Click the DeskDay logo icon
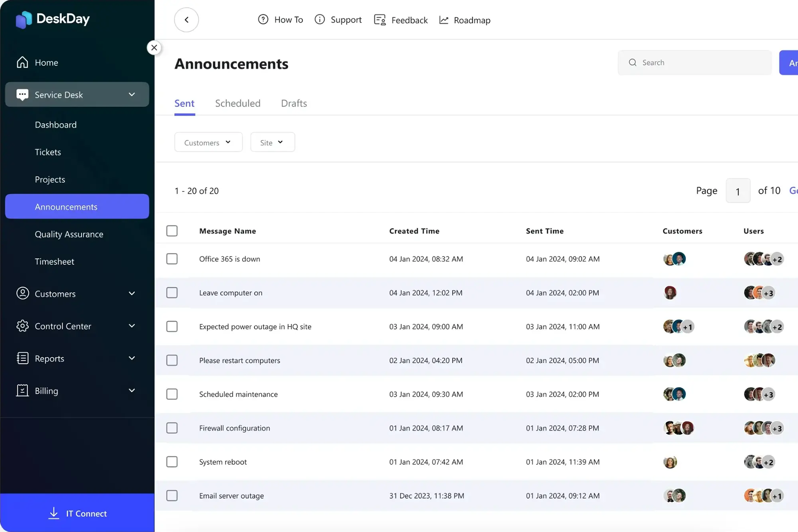This screenshot has height=532, width=798. [24, 20]
